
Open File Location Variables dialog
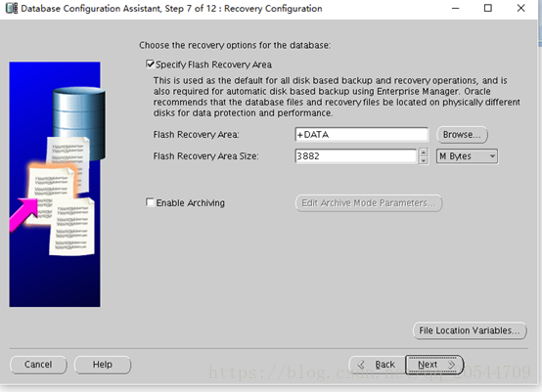pyautogui.click(x=470, y=330)
